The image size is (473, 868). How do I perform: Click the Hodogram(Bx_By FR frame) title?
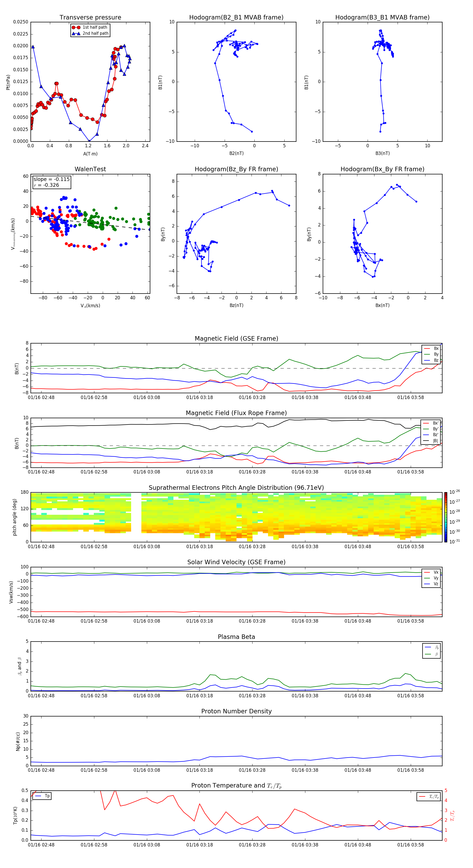coord(382,169)
